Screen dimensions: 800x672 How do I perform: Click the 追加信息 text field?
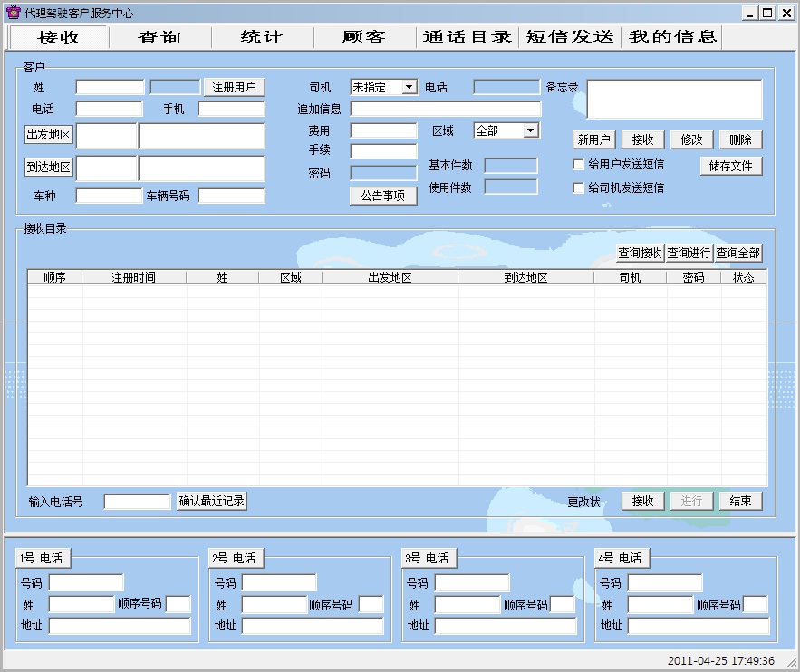446,109
